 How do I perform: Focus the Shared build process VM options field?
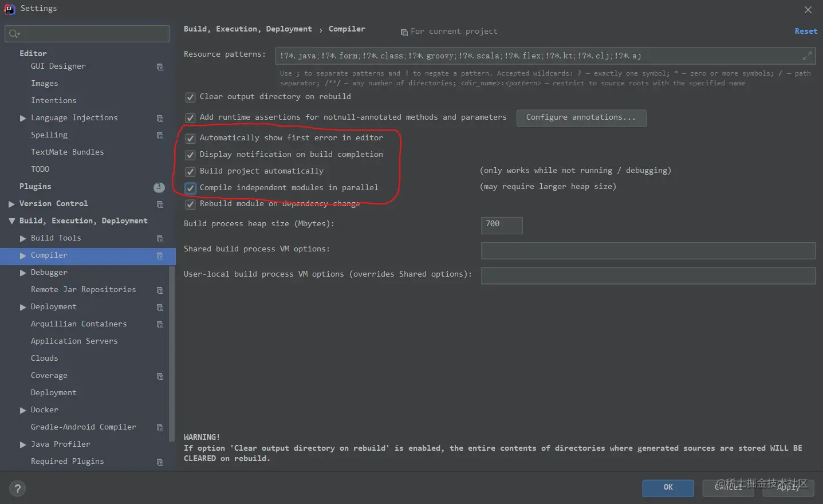(x=648, y=250)
